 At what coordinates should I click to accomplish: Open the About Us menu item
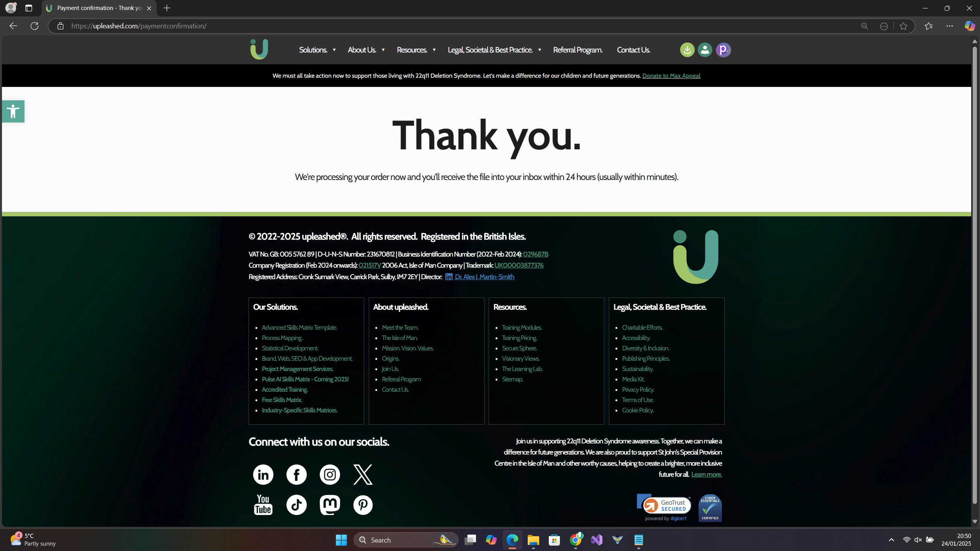tap(362, 50)
